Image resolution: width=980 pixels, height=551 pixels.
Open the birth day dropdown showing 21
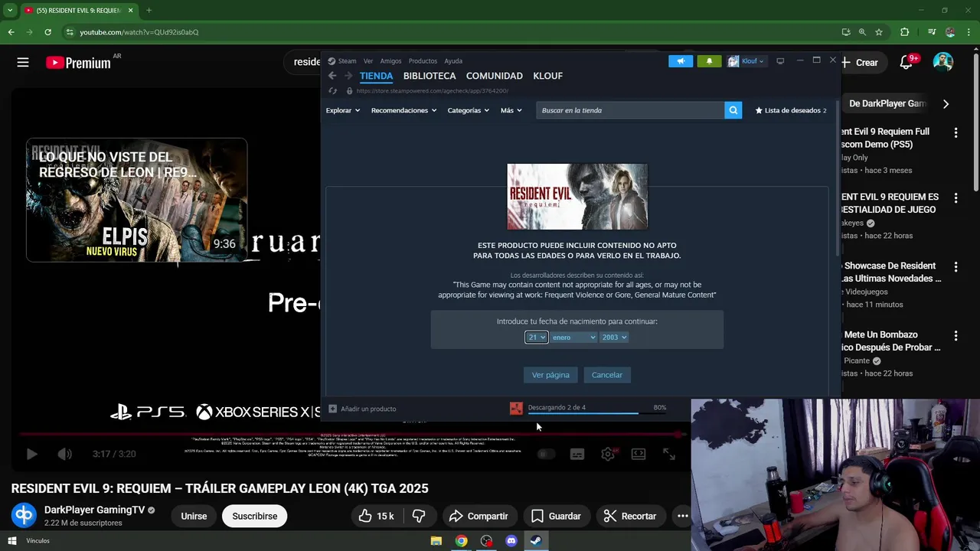pyautogui.click(x=536, y=337)
